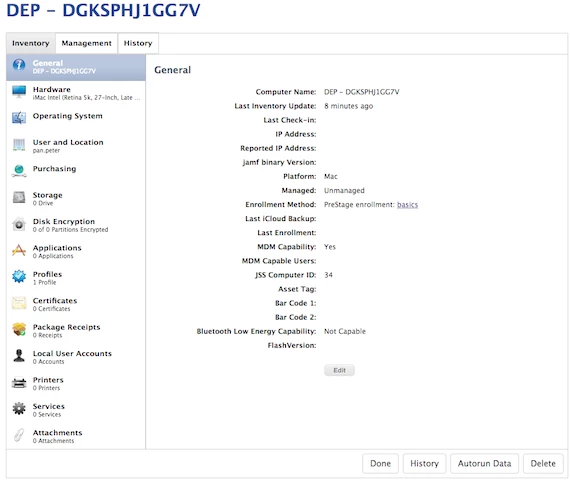Image resolution: width=570 pixels, height=480 pixels.
Task: Open Hardware section via iMac icon
Action: [19, 92]
